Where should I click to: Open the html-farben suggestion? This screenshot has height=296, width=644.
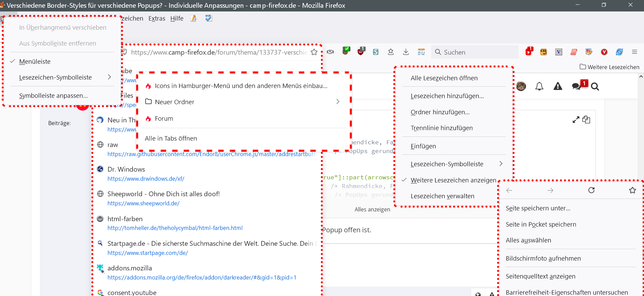click(x=207, y=223)
